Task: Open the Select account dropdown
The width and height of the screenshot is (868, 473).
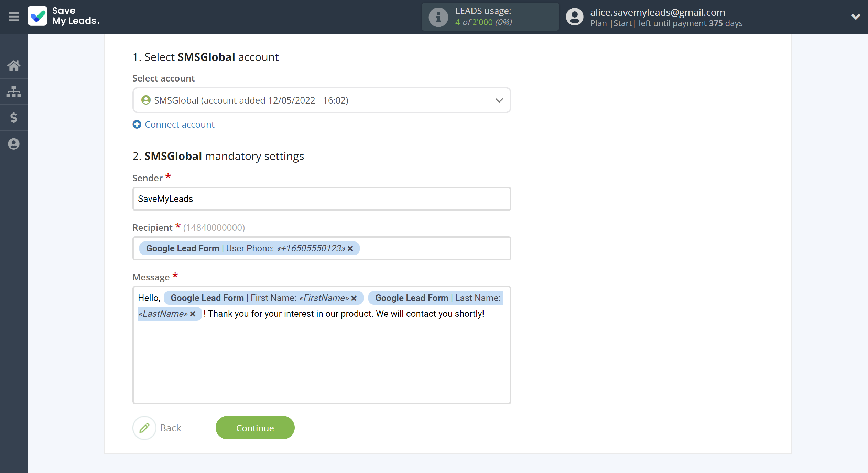Action: (322, 100)
